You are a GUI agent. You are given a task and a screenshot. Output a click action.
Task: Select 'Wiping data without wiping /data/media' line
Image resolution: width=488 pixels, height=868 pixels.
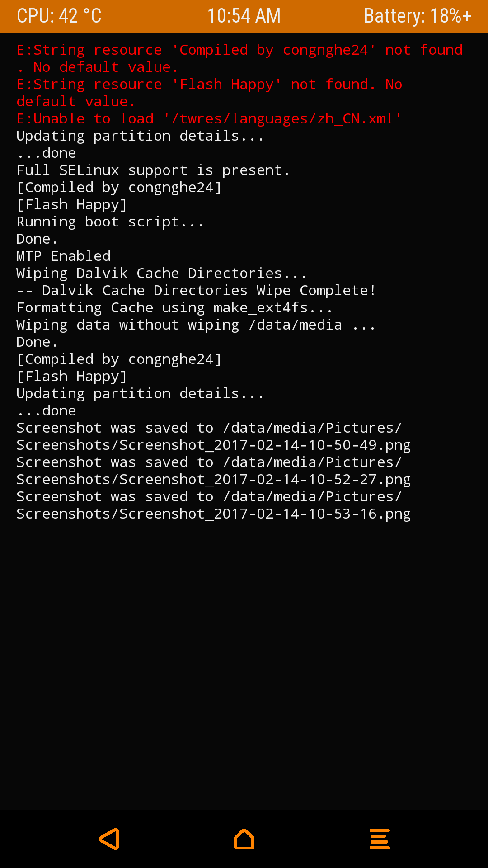[196, 325]
